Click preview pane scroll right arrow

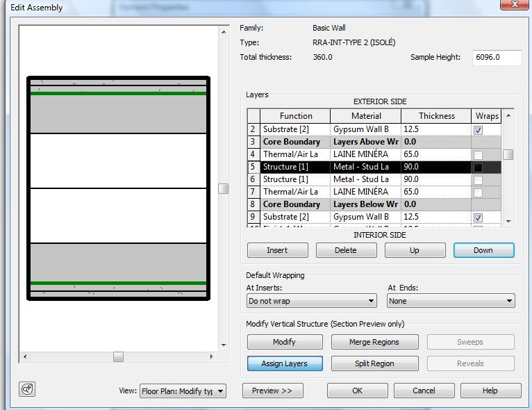(x=211, y=356)
